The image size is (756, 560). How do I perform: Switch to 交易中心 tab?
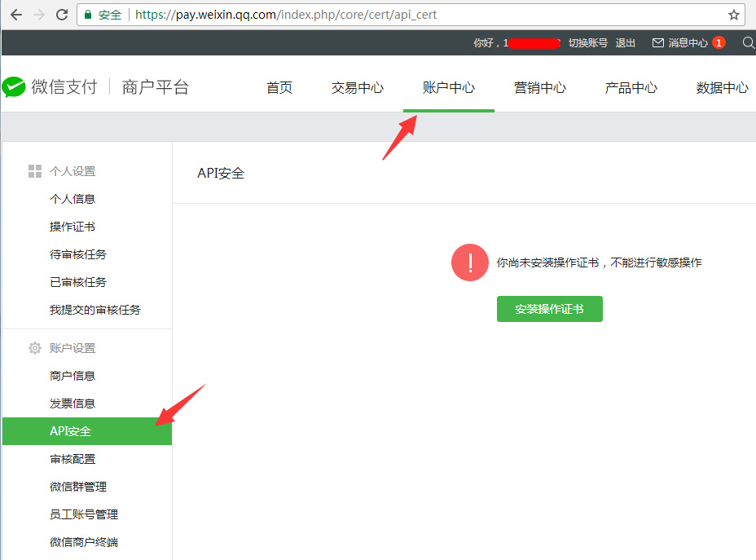click(x=357, y=88)
